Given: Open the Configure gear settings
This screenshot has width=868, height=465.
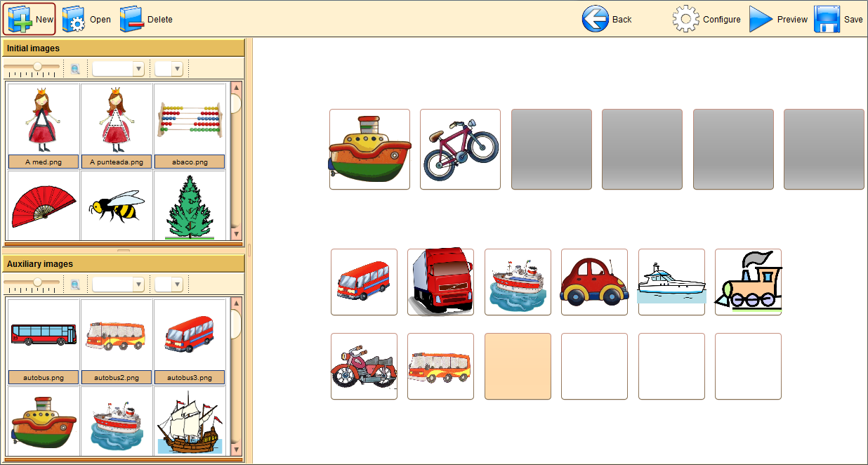Looking at the screenshot, I should 685,19.
